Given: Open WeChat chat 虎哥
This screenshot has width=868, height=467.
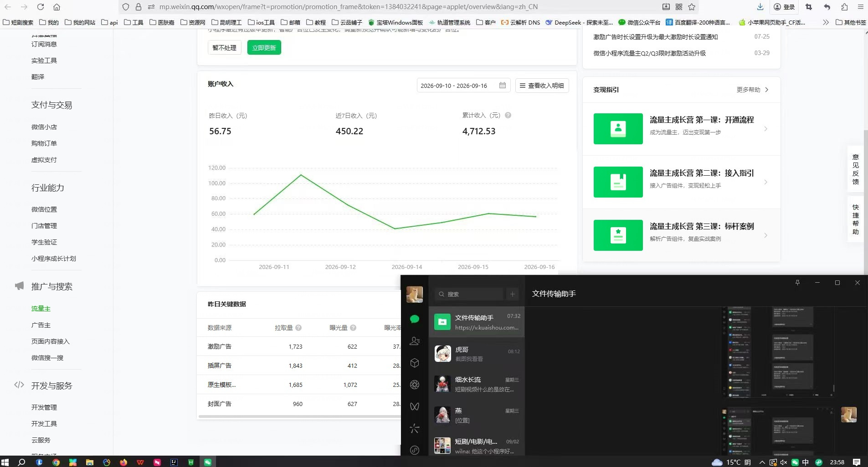Looking at the screenshot, I should [x=477, y=354].
